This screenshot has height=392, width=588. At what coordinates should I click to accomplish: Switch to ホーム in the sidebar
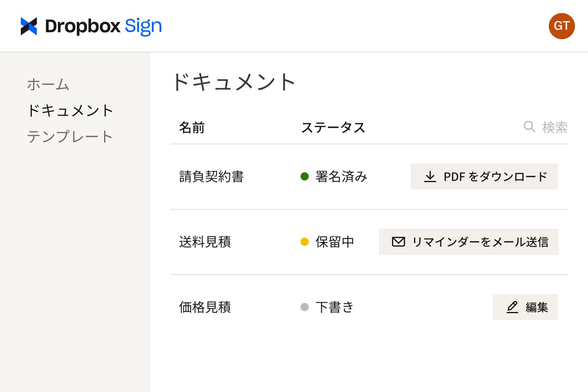coord(48,85)
